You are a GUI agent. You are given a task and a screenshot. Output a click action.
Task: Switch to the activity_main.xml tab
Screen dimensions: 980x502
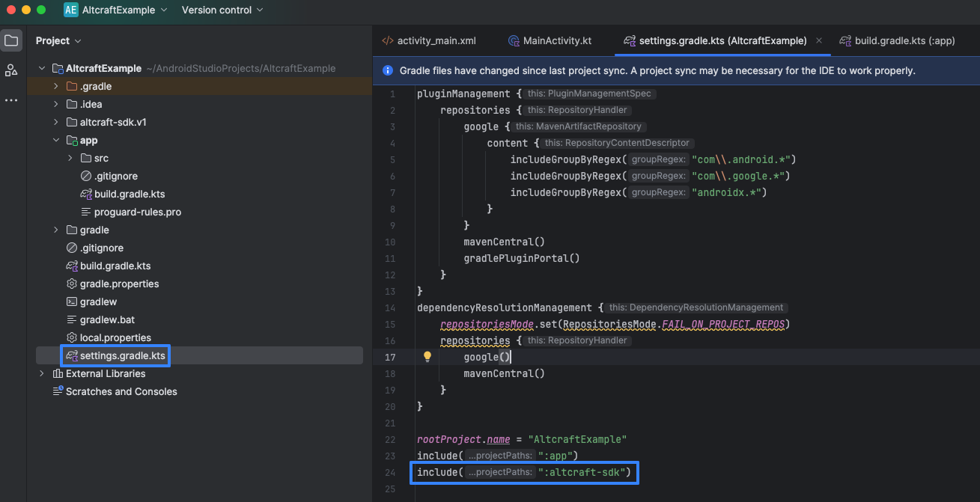click(x=429, y=40)
